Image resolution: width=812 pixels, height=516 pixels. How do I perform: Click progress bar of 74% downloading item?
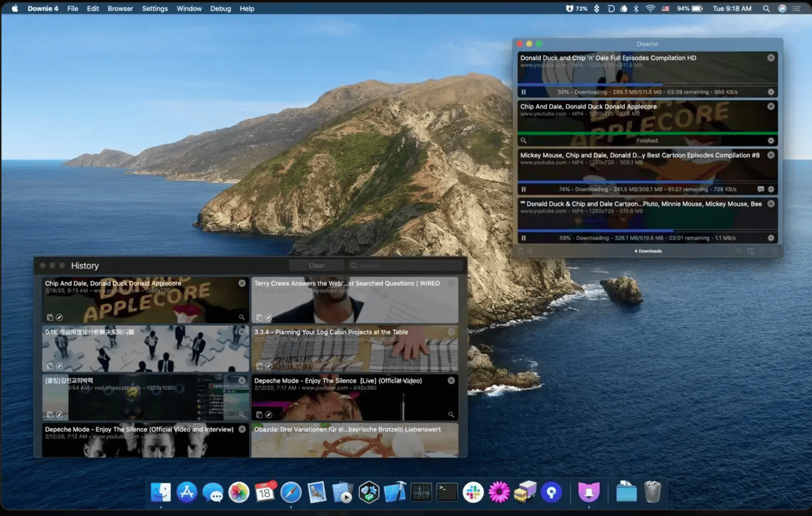point(647,182)
